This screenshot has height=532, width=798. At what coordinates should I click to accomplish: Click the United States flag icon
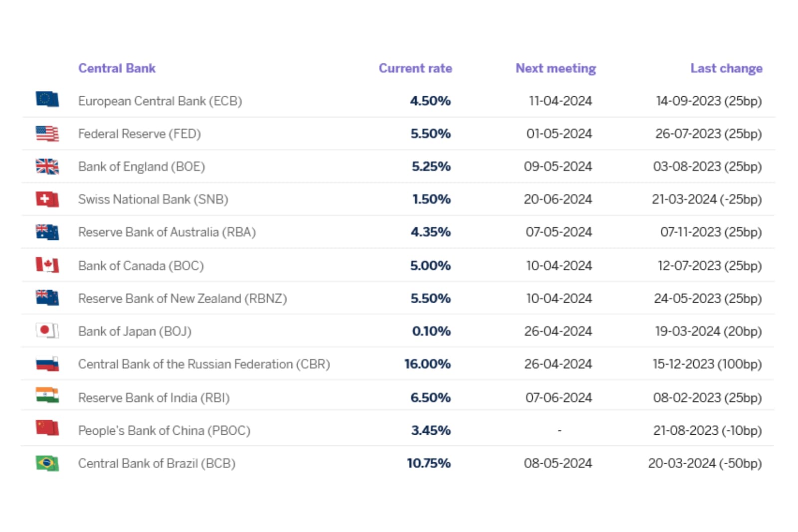[47, 133]
